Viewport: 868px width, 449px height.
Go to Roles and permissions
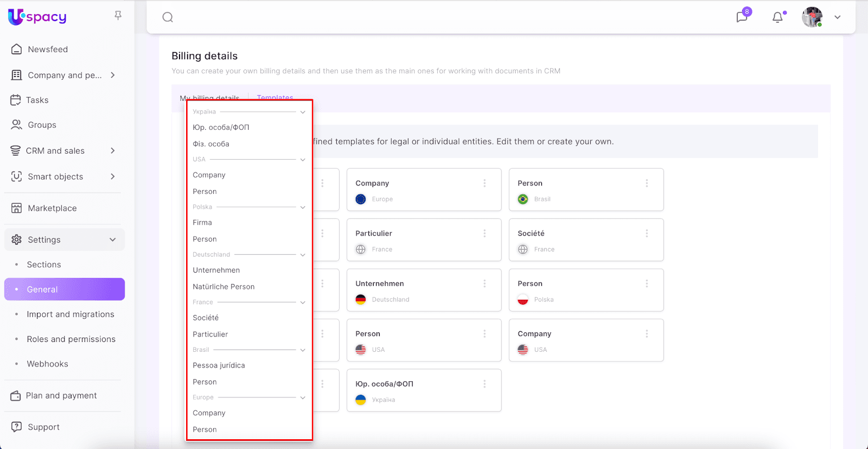click(x=71, y=339)
